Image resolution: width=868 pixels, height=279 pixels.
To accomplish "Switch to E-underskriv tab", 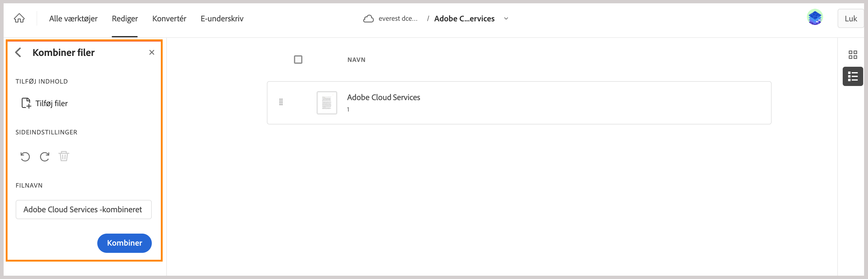I will 222,19.
